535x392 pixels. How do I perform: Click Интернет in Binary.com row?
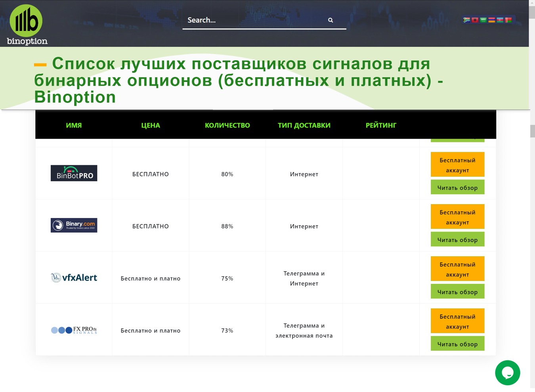[x=304, y=226]
